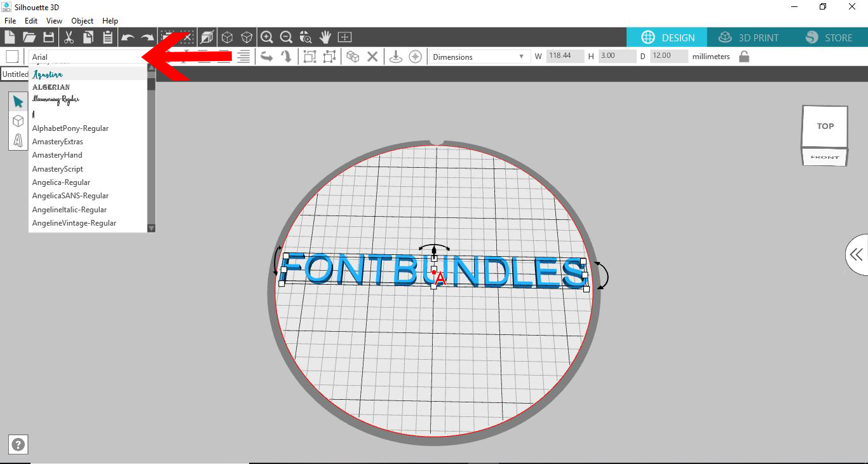Screen dimensions: 868x464
Task: Go to the STORE tab
Action: click(829, 38)
